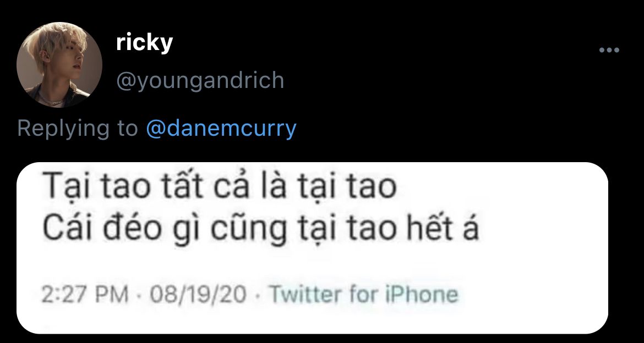Click the 'Replying to' label
Screen dimensions: 644x343
(x=78, y=129)
